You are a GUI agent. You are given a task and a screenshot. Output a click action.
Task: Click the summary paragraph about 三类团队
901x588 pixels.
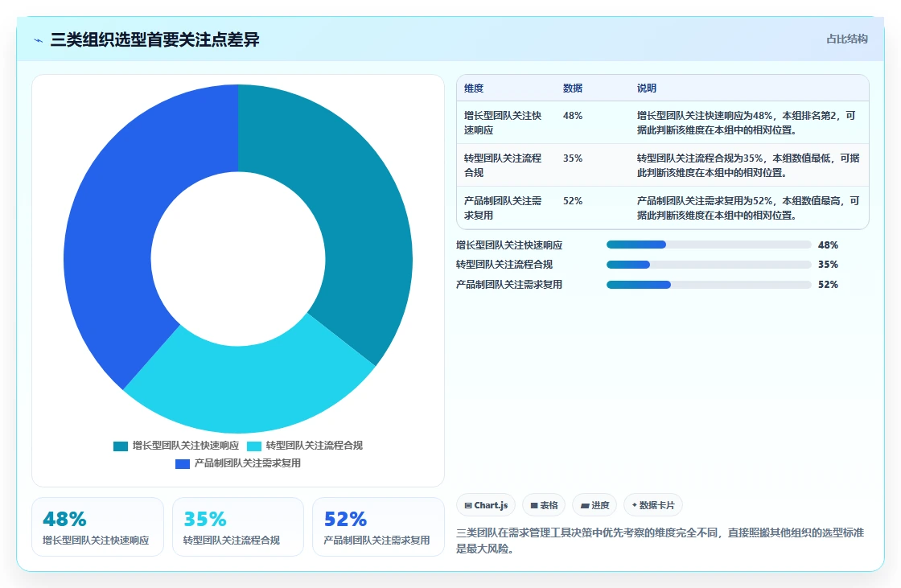click(660, 541)
